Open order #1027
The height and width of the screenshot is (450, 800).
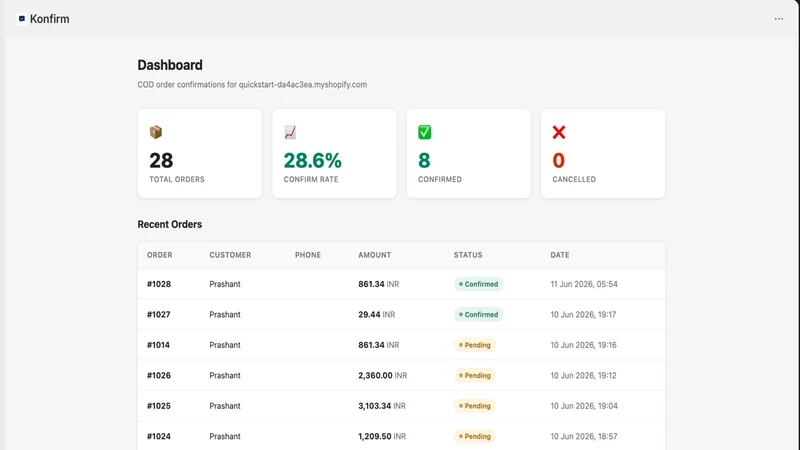pyautogui.click(x=159, y=315)
